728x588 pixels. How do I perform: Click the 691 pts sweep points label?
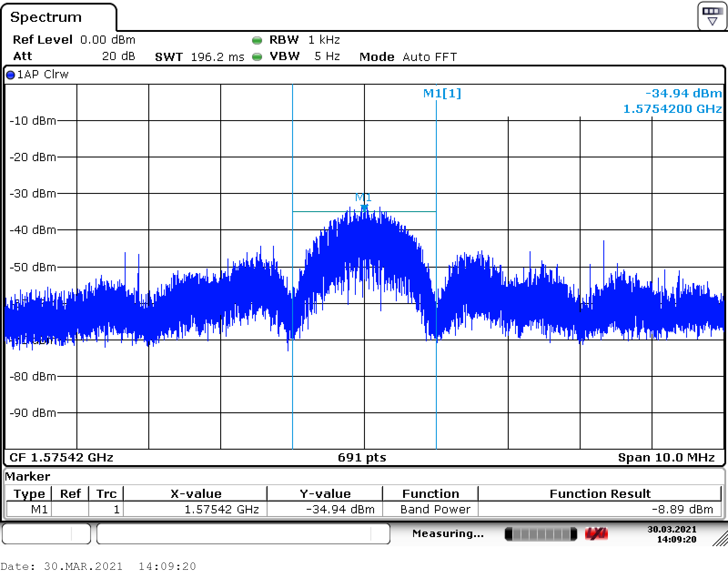(x=362, y=457)
